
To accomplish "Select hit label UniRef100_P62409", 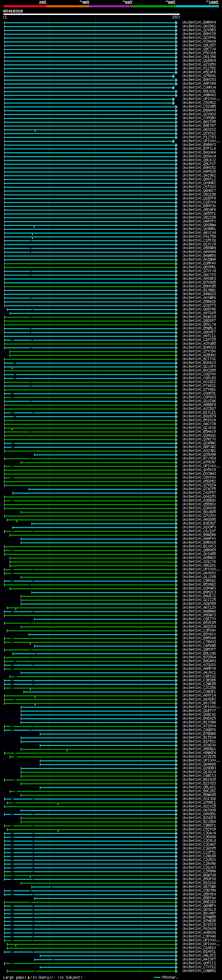I will [199, 929].
